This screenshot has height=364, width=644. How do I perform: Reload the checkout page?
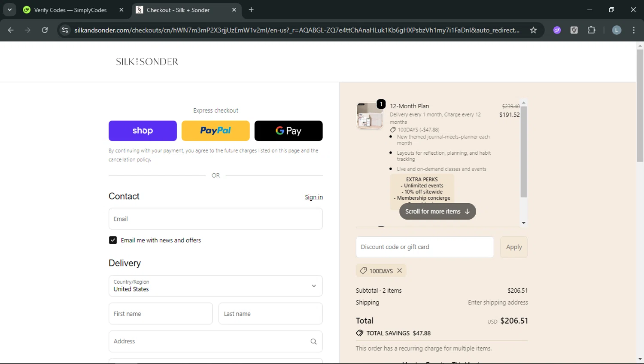click(x=45, y=30)
